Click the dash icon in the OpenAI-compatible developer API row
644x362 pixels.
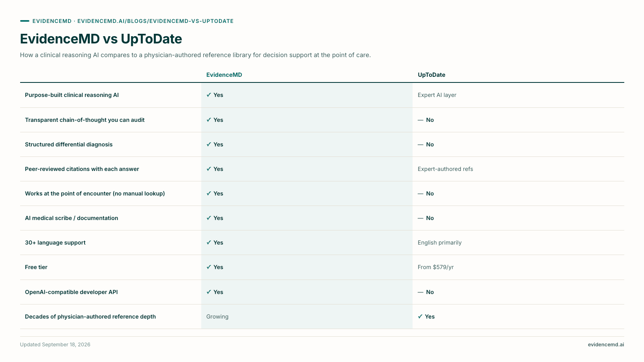[420, 292]
